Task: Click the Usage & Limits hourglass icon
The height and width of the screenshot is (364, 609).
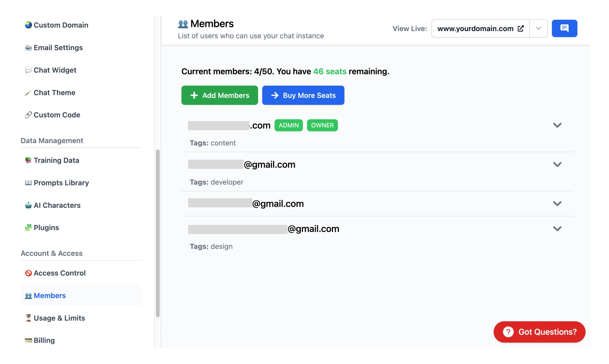Action: click(29, 318)
